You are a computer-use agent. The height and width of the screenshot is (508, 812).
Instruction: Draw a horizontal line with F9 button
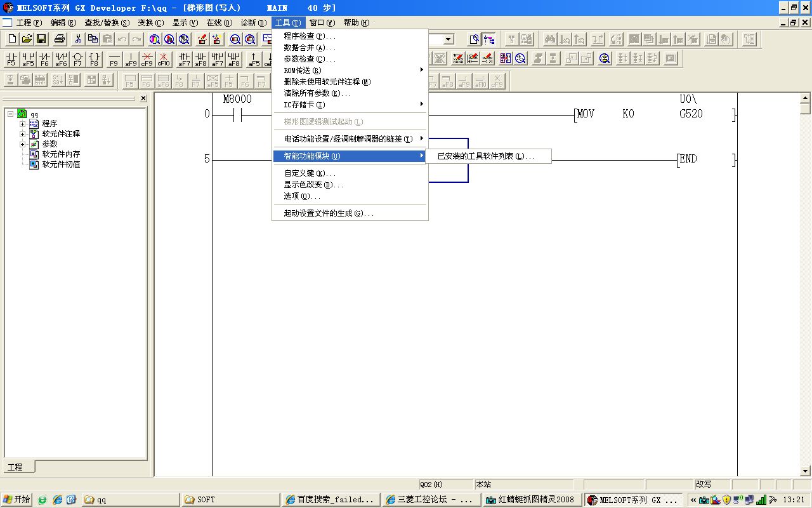coord(114,60)
